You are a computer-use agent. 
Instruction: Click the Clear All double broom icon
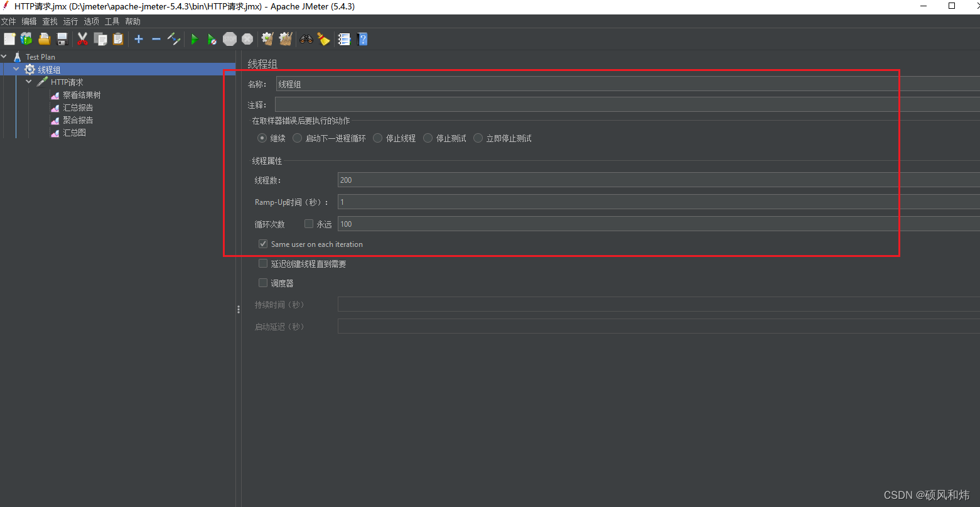click(286, 39)
